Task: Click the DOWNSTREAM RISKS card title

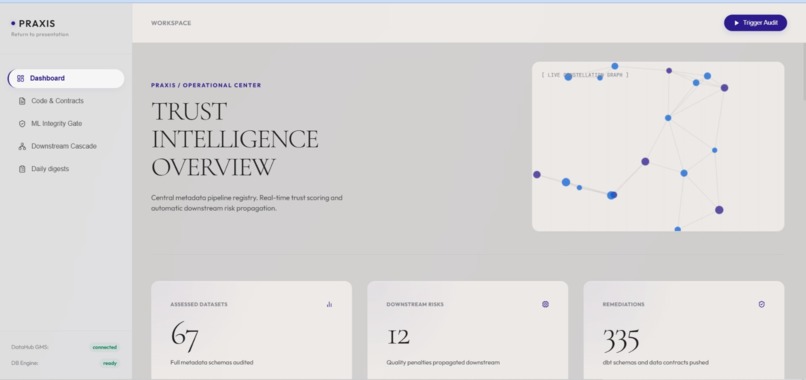Action: tap(415, 304)
